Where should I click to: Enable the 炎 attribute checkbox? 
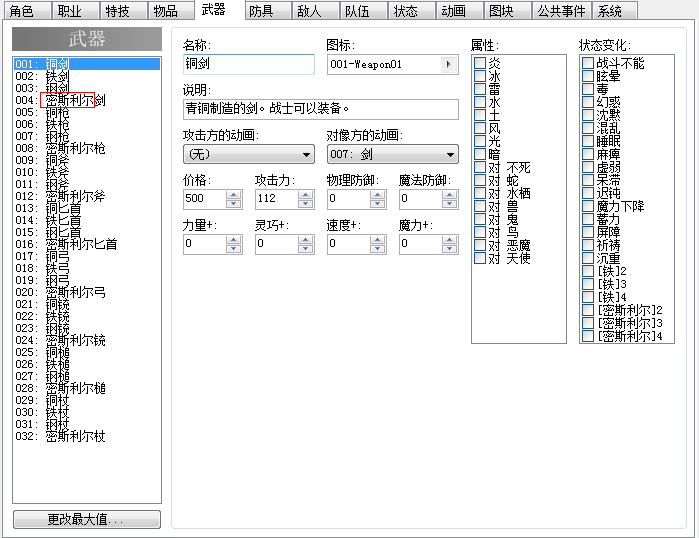[480, 63]
